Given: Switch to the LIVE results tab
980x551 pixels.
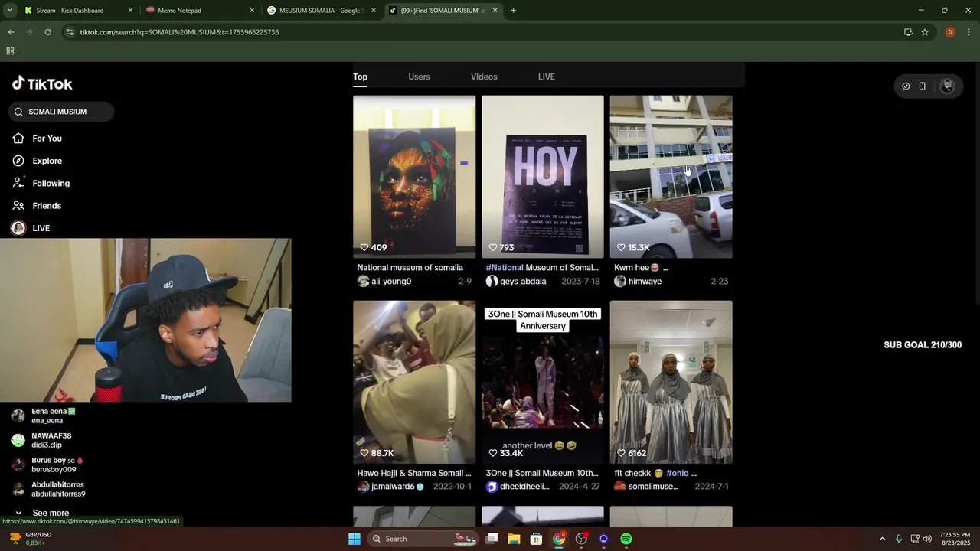Looking at the screenshot, I should 547,77.
